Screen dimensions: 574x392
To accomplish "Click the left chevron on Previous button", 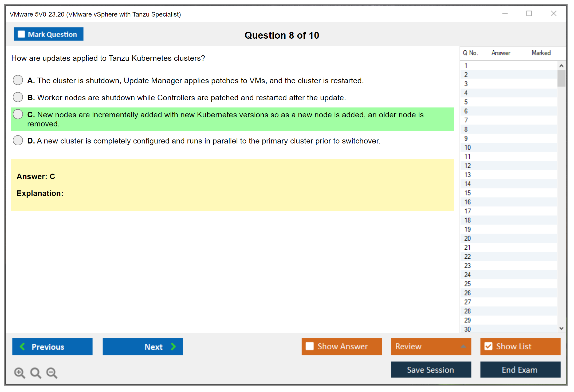I will pyautogui.click(x=22, y=346).
